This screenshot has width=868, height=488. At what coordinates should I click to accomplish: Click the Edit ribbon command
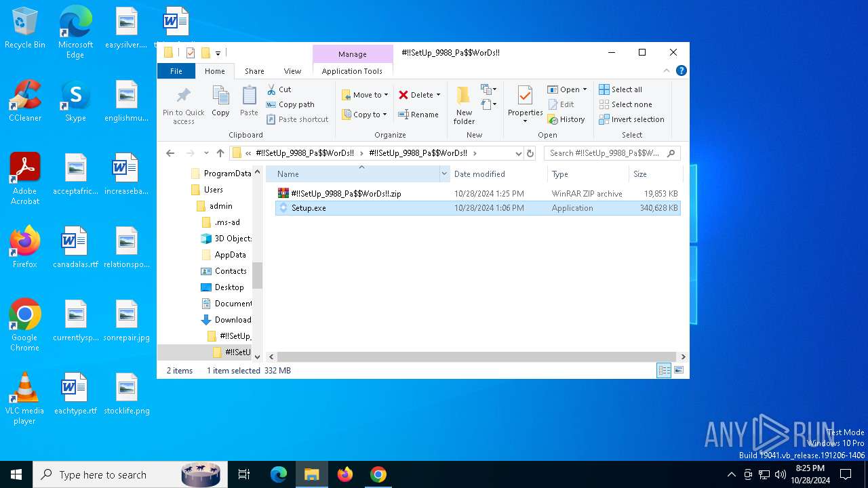[561, 104]
